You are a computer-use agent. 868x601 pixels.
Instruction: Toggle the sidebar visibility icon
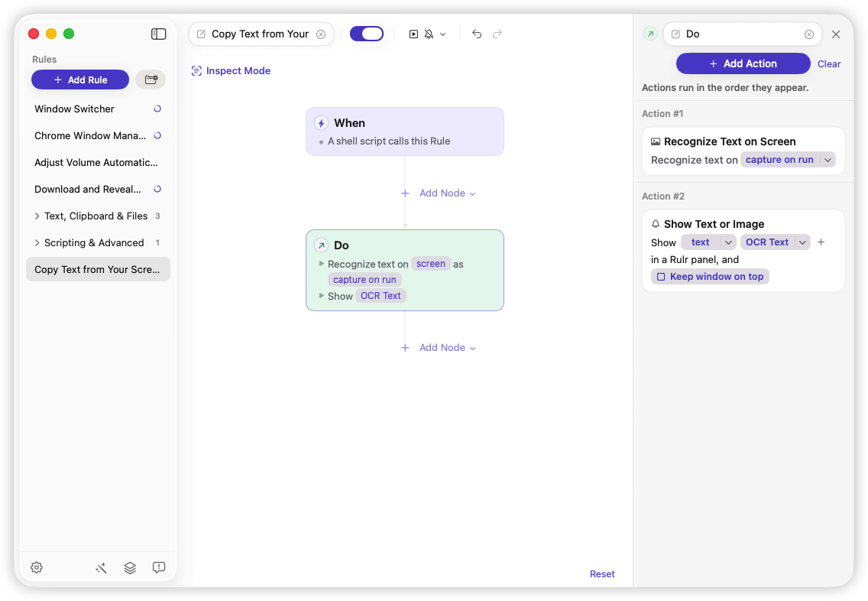158,34
